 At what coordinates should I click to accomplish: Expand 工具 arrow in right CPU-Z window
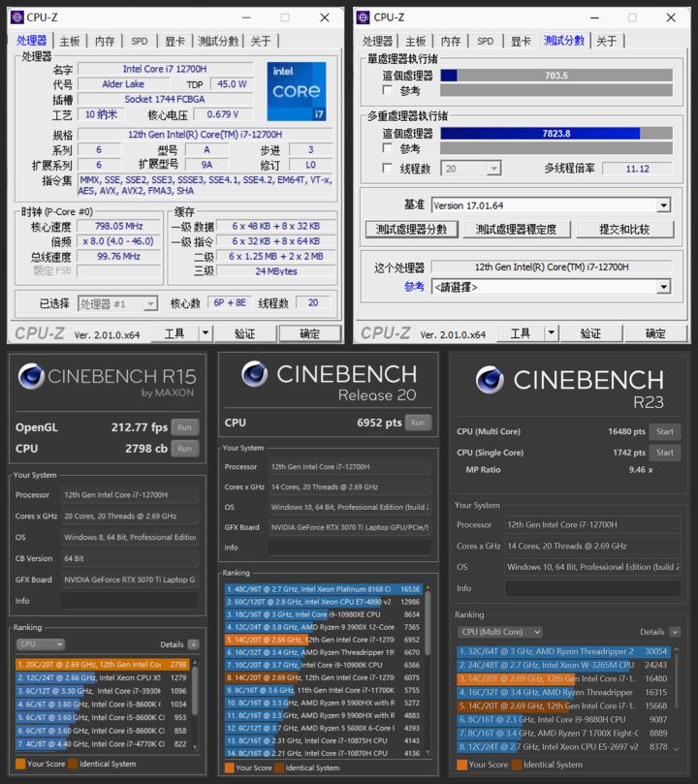click(x=551, y=333)
